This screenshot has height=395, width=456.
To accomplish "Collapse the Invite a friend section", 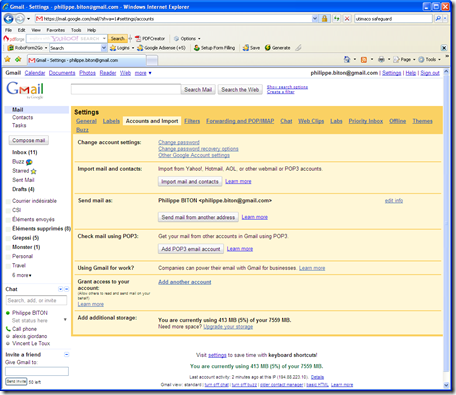I will (x=66, y=354).
